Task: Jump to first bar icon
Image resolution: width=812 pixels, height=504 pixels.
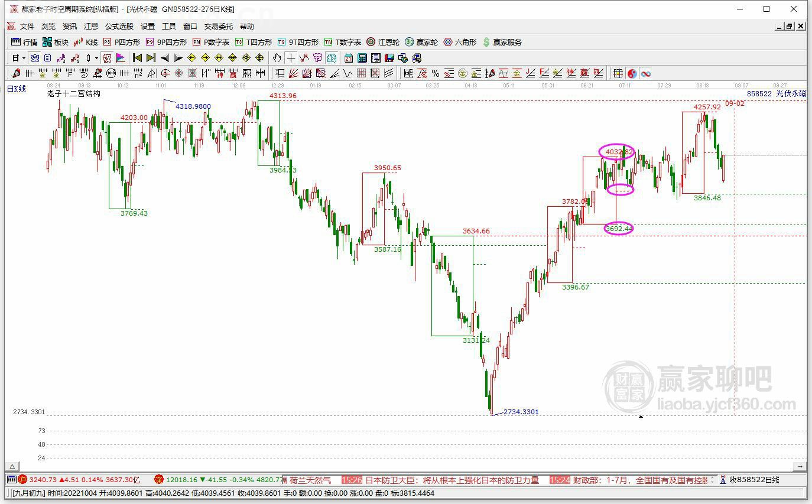Action: [137, 58]
